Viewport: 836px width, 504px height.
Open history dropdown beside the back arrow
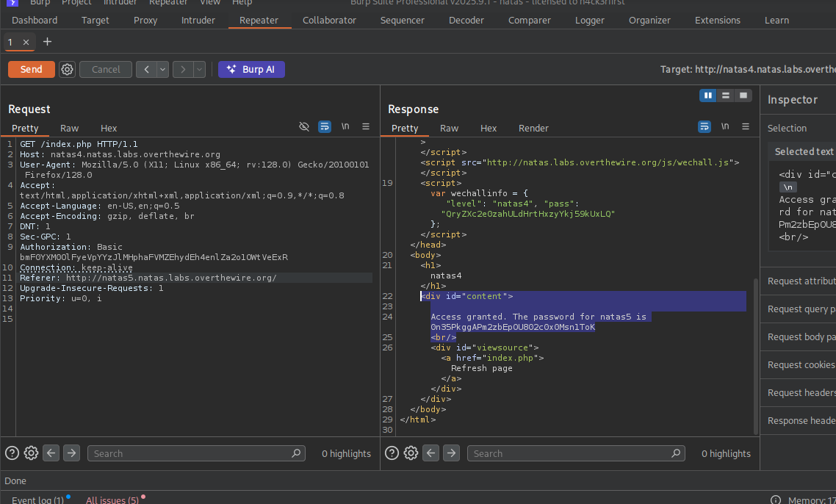pyautogui.click(x=162, y=69)
